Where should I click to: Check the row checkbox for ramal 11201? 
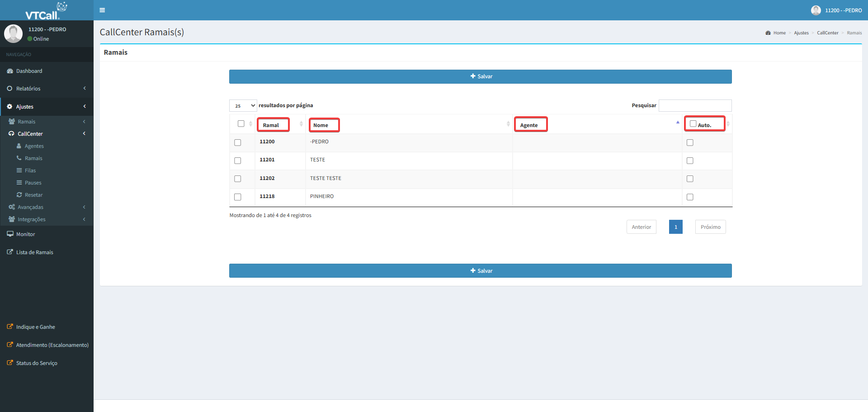pos(238,161)
